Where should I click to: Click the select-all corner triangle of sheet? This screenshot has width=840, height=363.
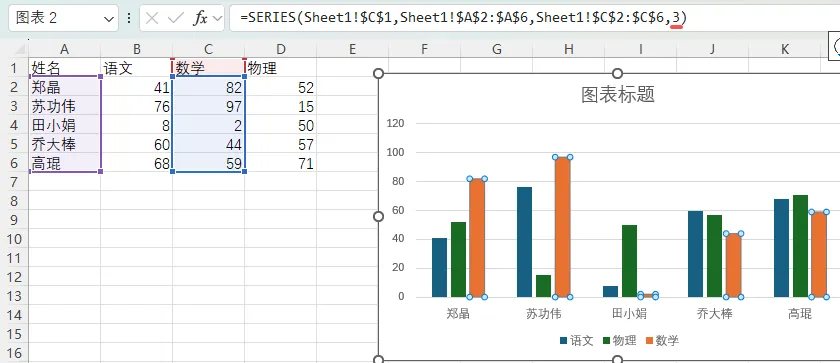coord(19,50)
